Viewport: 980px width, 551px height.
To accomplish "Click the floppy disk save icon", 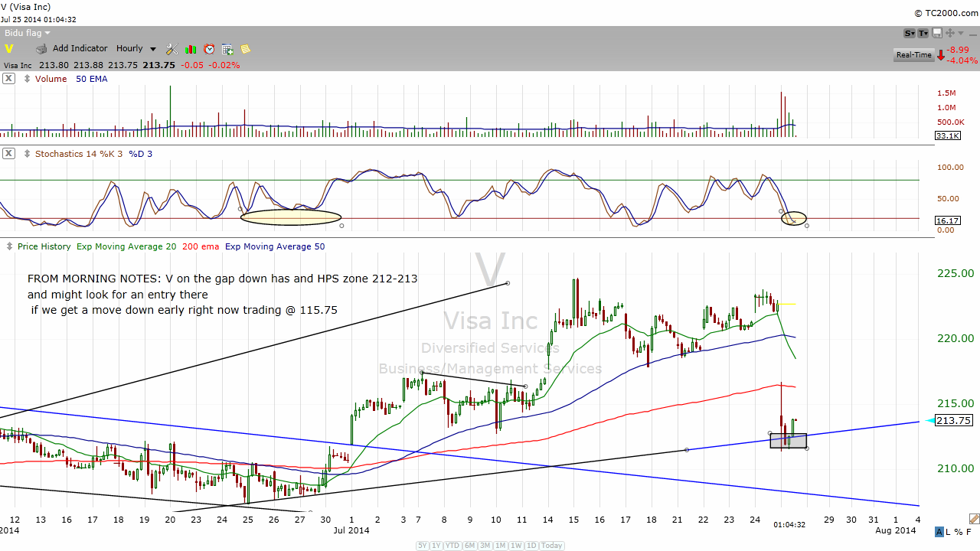I will (x=936, y=33).
